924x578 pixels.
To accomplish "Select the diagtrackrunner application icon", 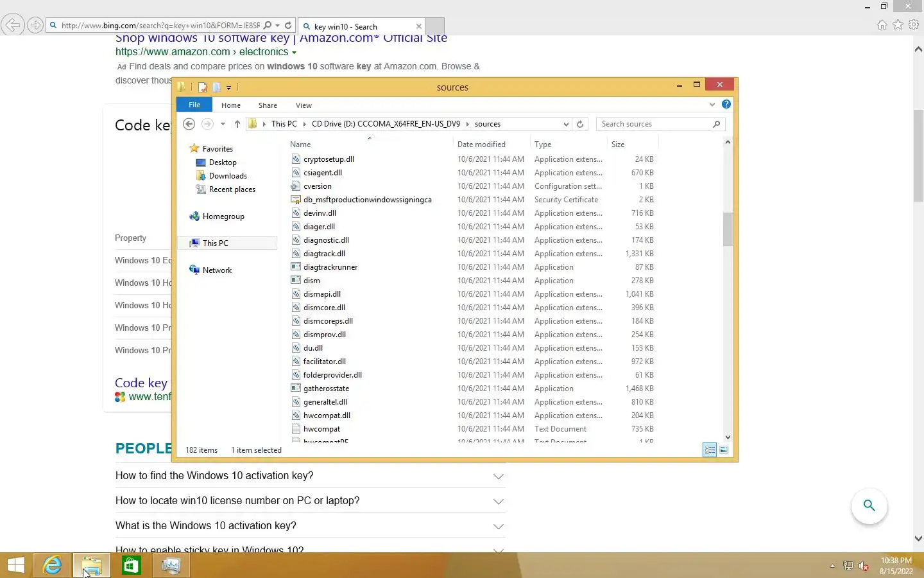I will pyautogui.click(x=296, y=267).
